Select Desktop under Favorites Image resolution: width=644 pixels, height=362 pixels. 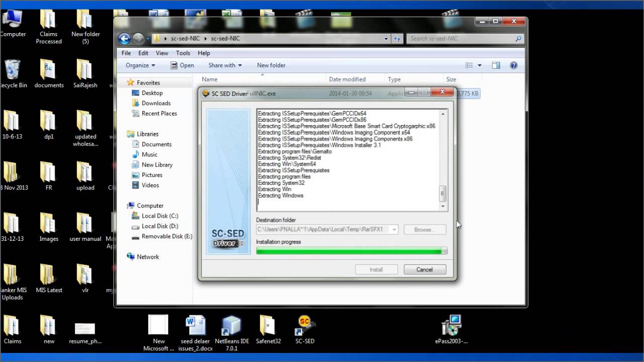point(147,93)
